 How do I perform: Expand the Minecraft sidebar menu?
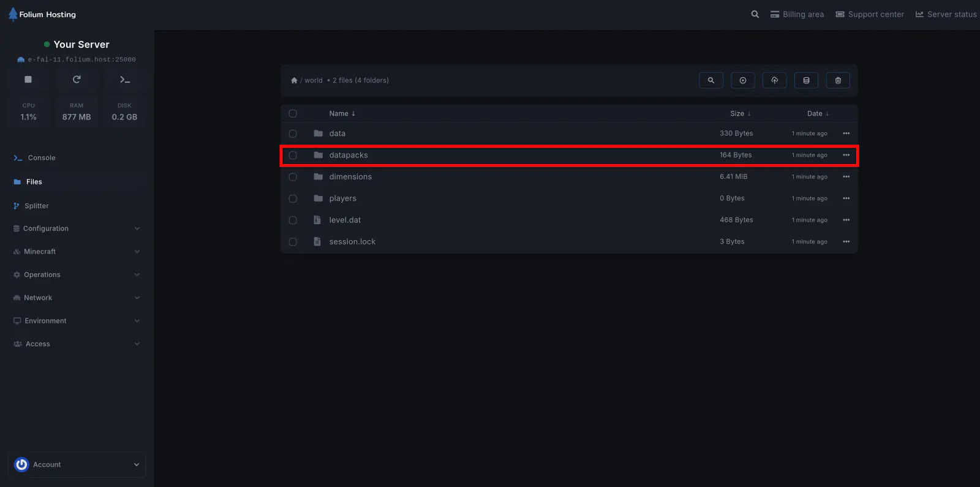coord(77,252)
